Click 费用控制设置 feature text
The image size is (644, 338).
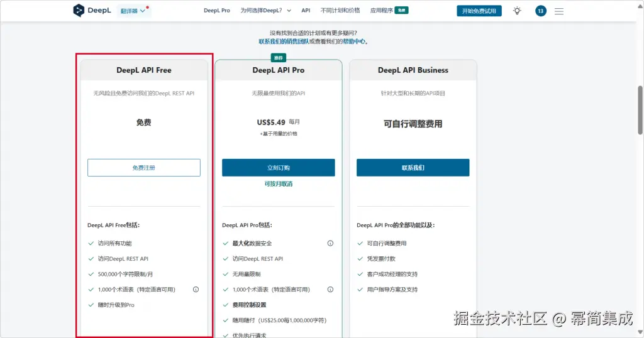point(249,305)
